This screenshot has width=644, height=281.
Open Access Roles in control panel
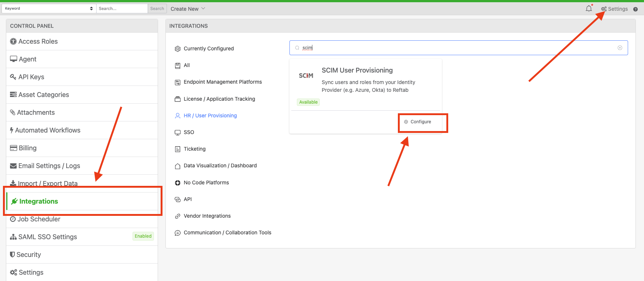coord(82,41)
